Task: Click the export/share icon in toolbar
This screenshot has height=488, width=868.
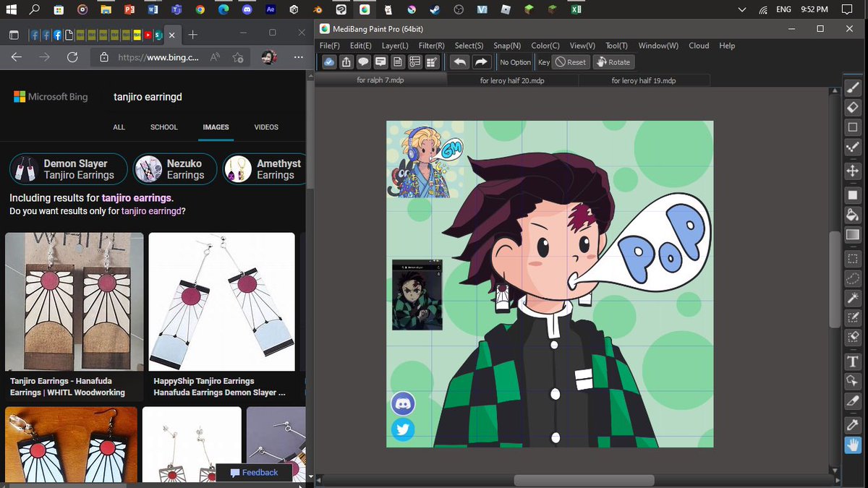Action: coord(346,62)
